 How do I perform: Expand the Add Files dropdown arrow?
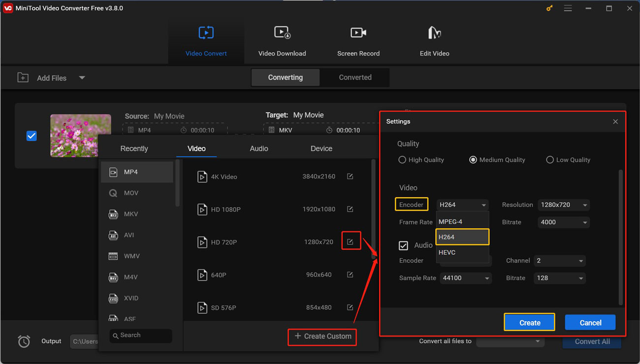[x=82, y=78]
